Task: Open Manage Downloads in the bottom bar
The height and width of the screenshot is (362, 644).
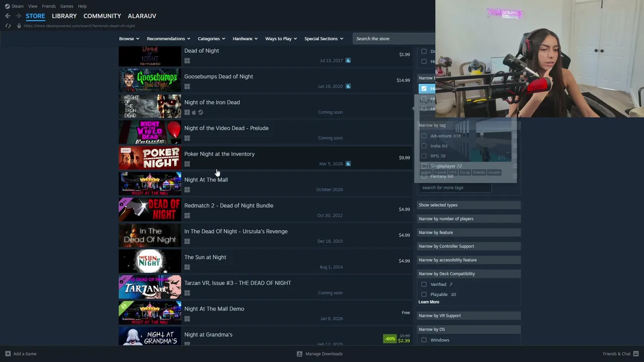Action: tap(319, 354)
